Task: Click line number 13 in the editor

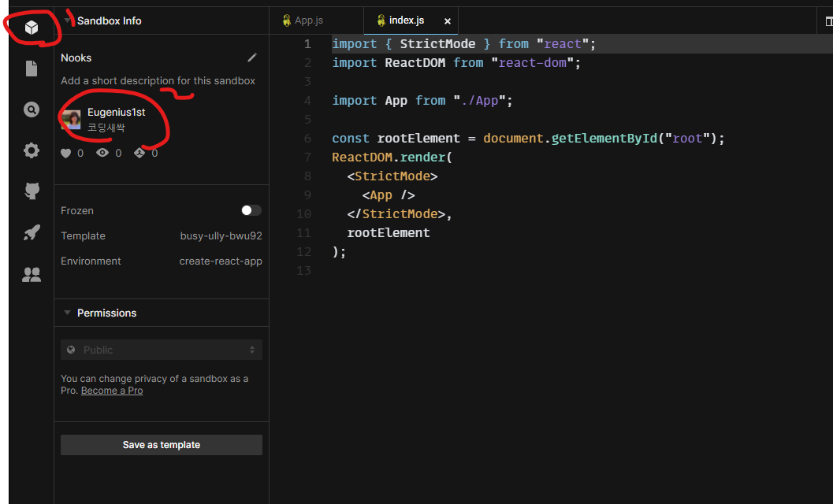Action: 304,271
